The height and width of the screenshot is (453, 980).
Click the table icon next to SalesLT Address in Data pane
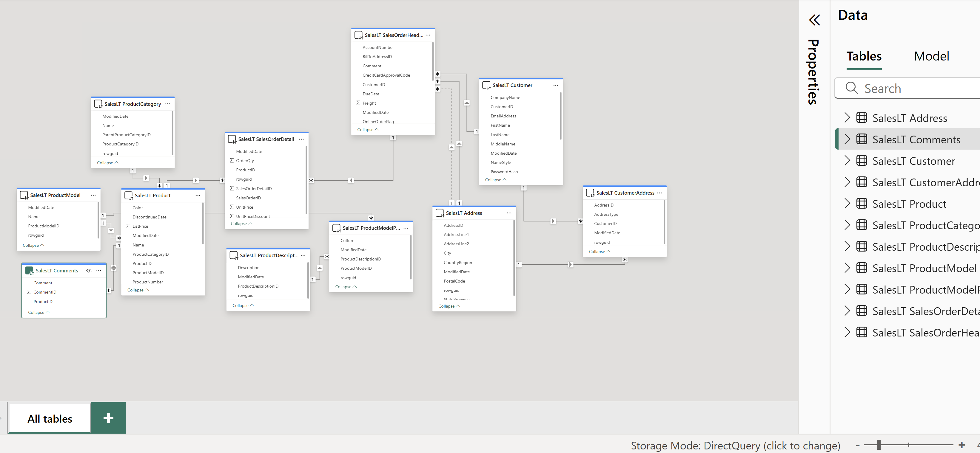click(x=862, y=118)
